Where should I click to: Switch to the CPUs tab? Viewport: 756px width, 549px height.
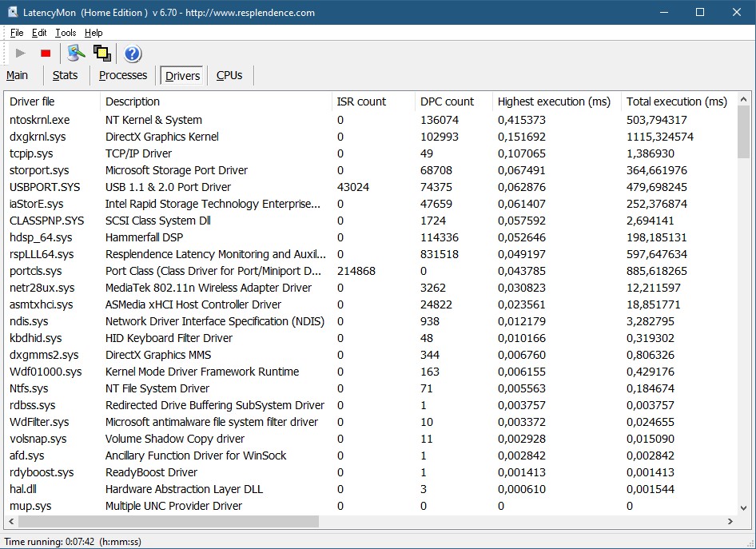[x=229, y=75]
